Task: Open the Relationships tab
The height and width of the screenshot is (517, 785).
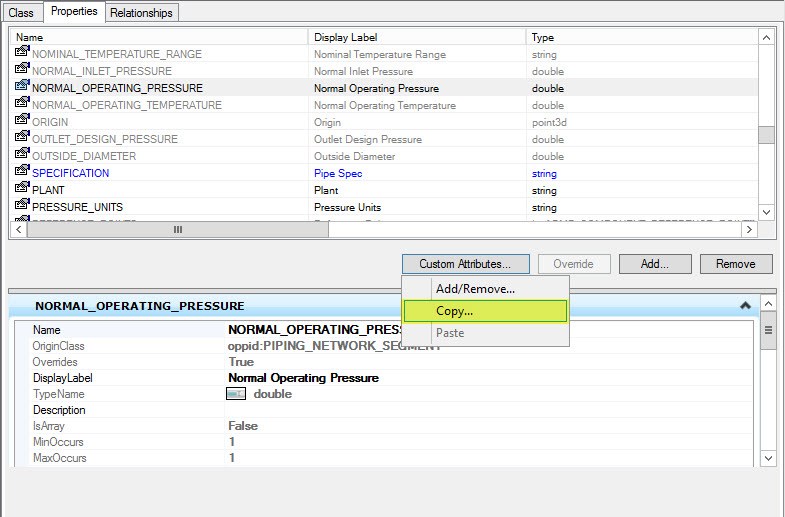Action: (141, 13)
